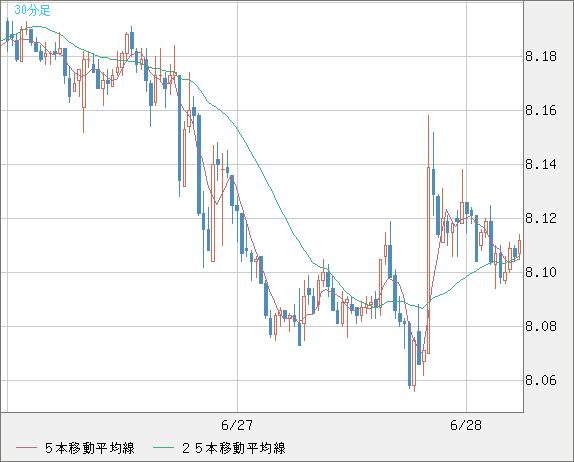574x462 pixels.
Task: Click the 8.10 price axis label
Action: point(541,273)
